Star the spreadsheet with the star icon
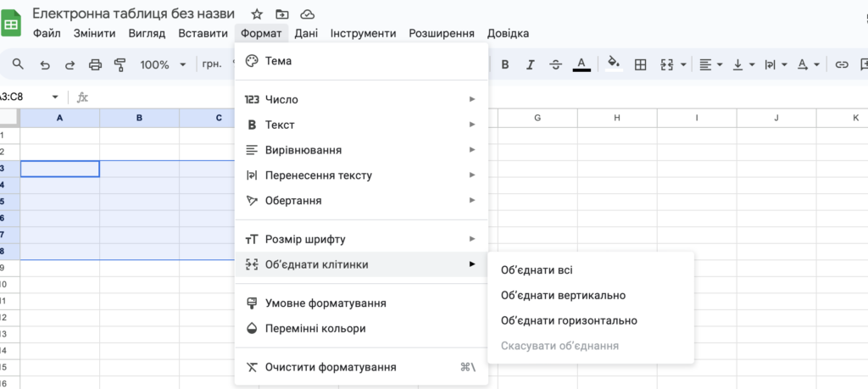Viewport: 868px width, 389px height. click(257, 14)
